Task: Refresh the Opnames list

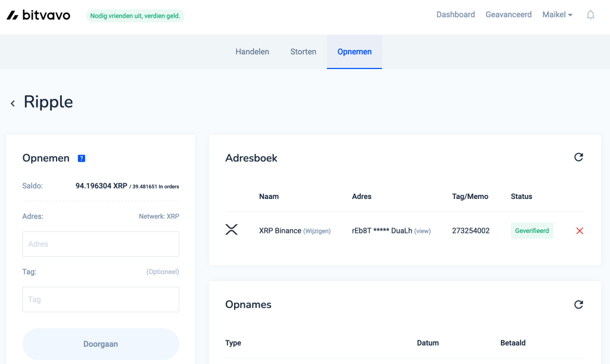Action: [578, 304]
